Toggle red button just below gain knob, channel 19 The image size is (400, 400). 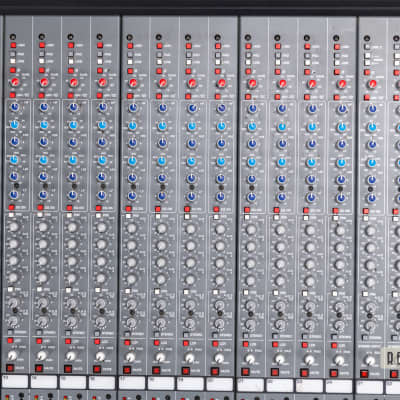pyautogui.click(x=188, y=96)
